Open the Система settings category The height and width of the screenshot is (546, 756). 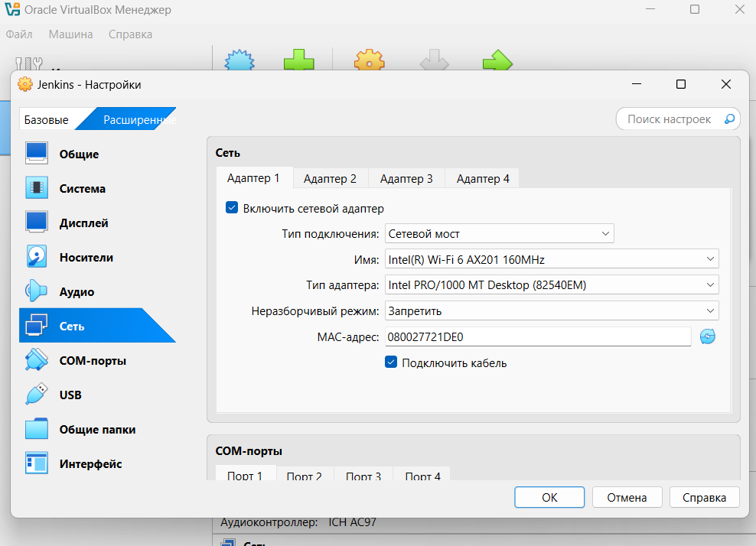[x=97, y=188]
